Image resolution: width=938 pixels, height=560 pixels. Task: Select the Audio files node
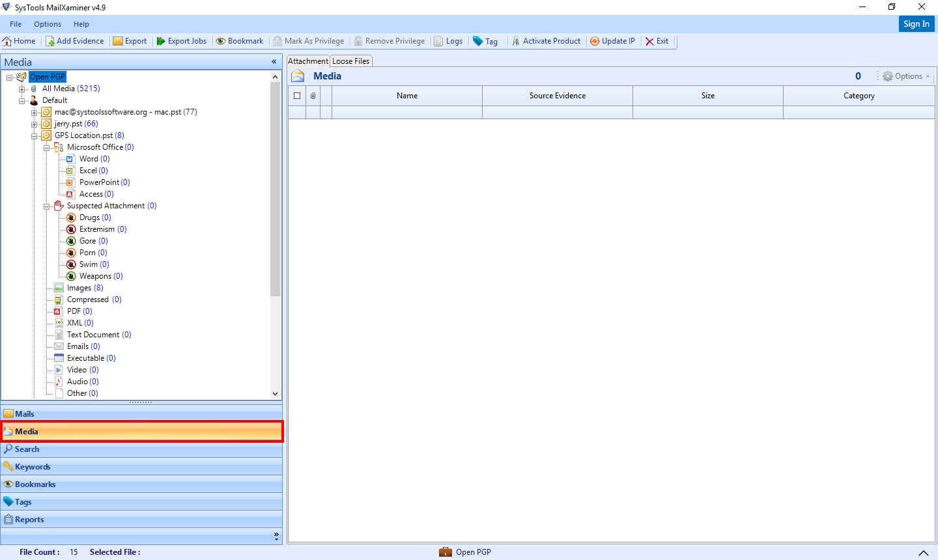[x=83, y=382]
